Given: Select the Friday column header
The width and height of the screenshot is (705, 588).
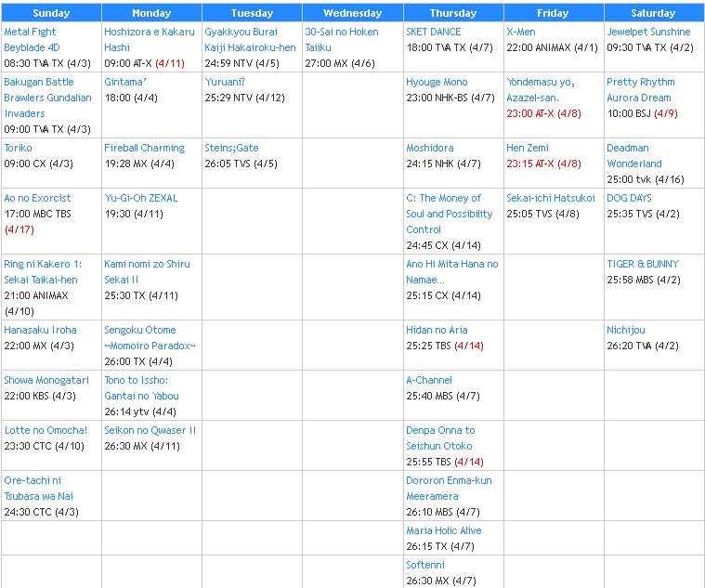Looking at the screenshot, I should coord(554,13).
